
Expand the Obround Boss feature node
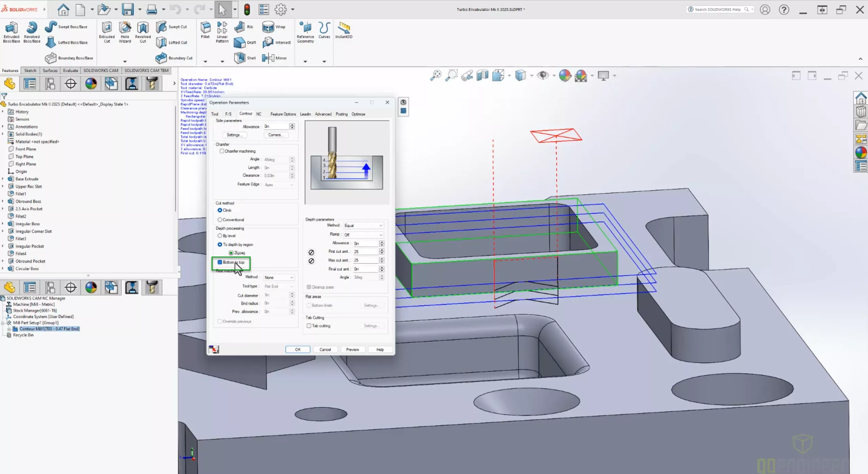3,201
